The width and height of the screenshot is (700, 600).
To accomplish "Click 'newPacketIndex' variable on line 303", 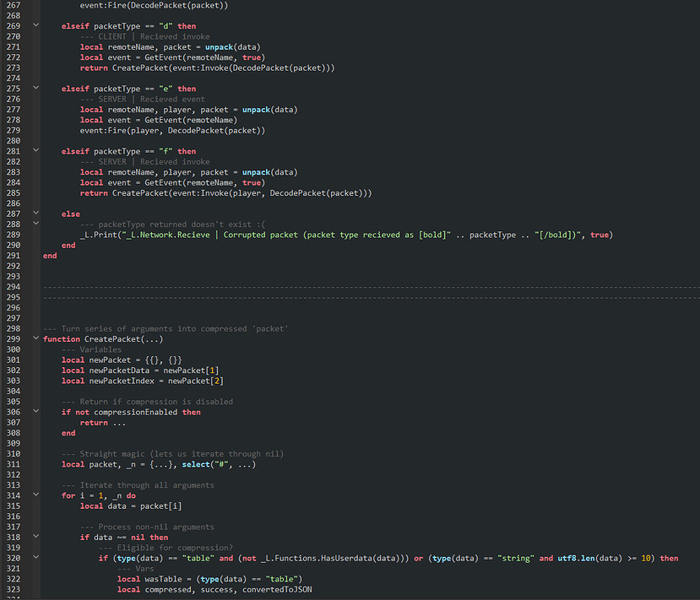I will pos(122,381).
